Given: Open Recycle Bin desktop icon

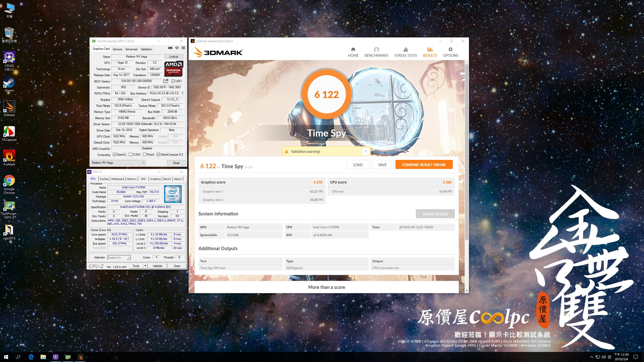Looking at the screenshot, I should tap(9, 35).
